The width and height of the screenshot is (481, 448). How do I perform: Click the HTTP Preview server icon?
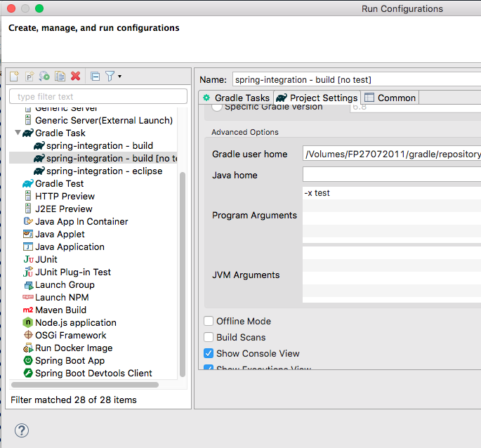pyautogui.click(x=28, y=196)
